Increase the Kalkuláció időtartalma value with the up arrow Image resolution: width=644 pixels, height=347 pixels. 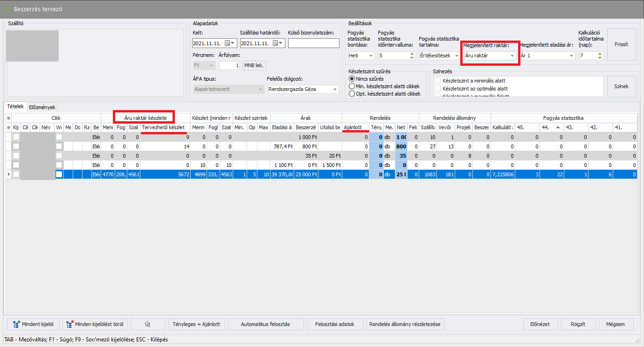(600, 54)
